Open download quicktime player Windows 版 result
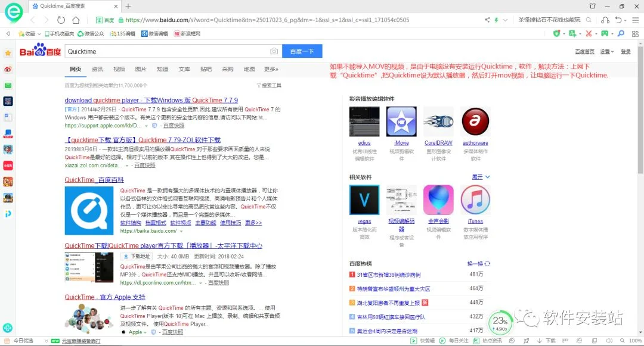 pyautogui.click(x=151, y=100)
